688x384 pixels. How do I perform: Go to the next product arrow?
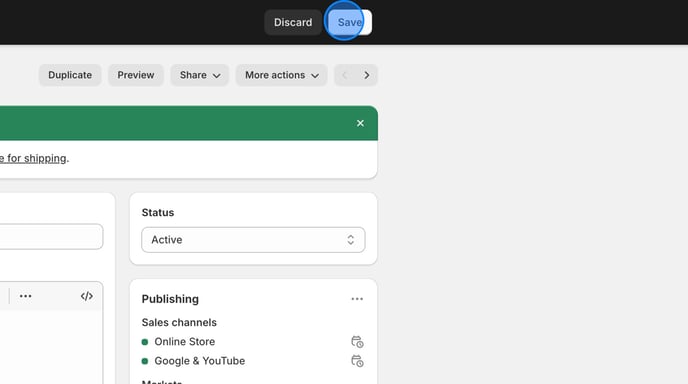(367, 75)
